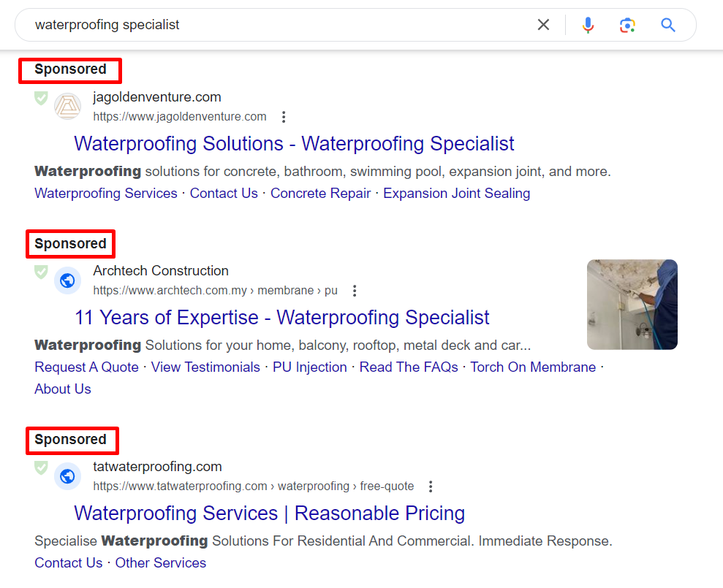The width and height of the screenshot is (723, 588).
Task: Open Google Lens image search icon
Action: (x=627, y=25)
